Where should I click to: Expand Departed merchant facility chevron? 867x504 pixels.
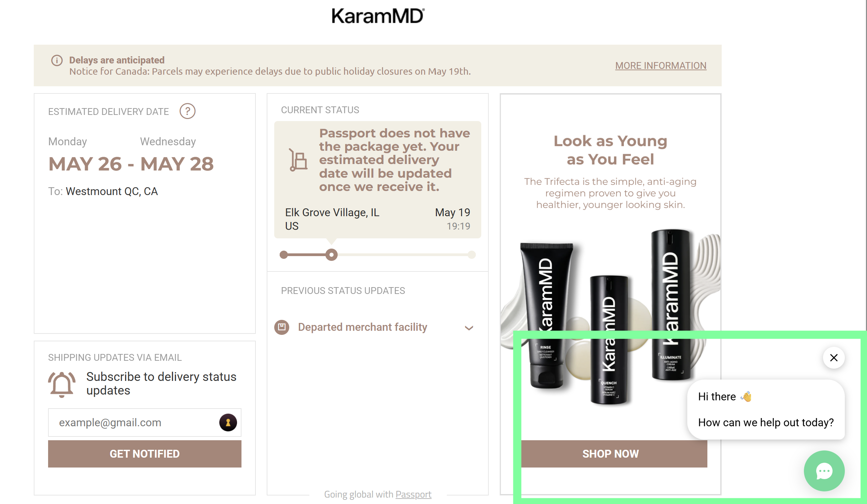point(469,328)
